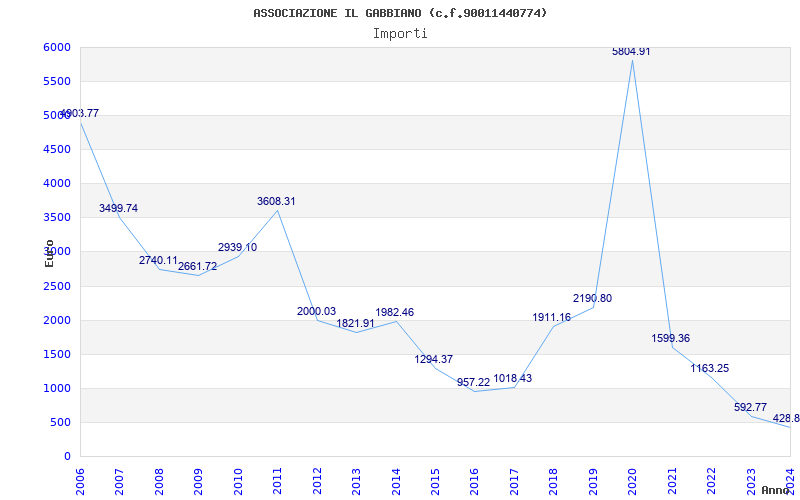
Task: Click the x-axis year 2015
Action: 435,481
